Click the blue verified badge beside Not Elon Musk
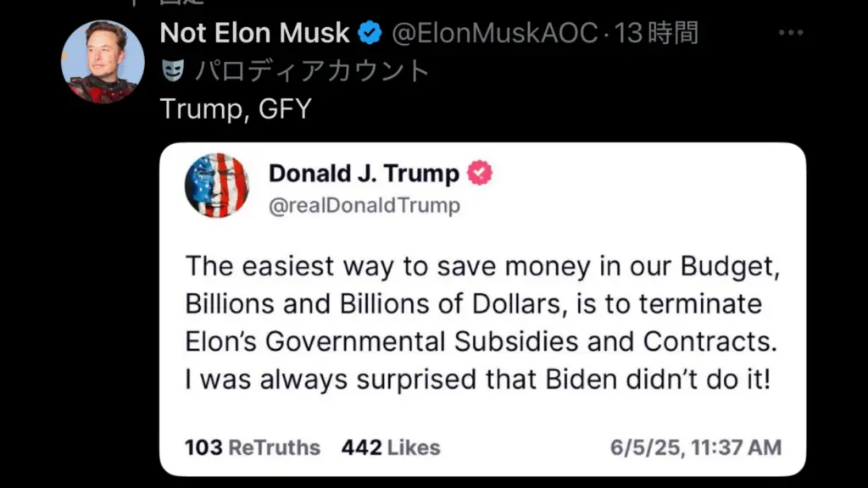Image resolution: width=868 pixels, height=488 pixels. pos(369,33)
